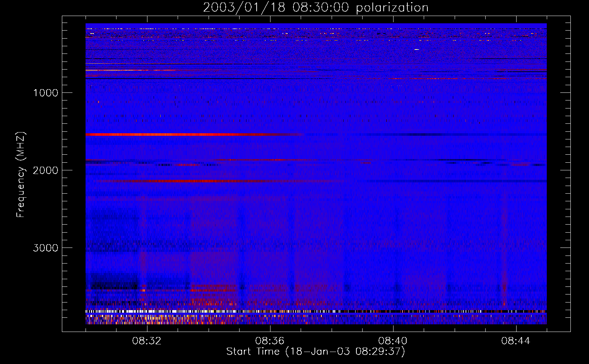
Task: Click the 08:36 time axis label
Action: tap(270, 341)
